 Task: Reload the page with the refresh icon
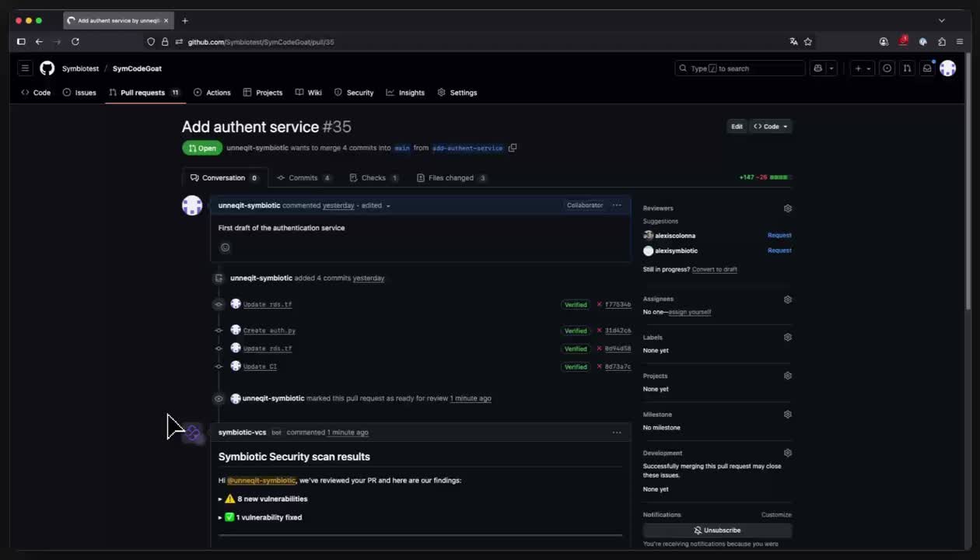(75, 42)
